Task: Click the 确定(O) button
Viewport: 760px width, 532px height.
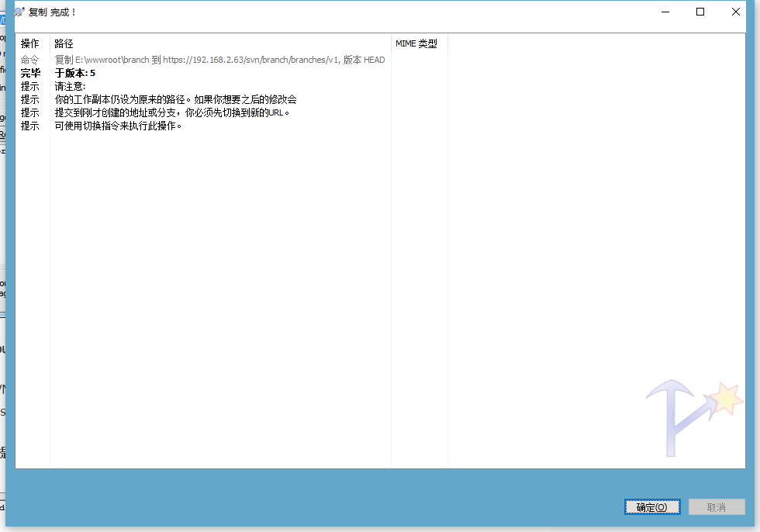Action: coord(652,507)
